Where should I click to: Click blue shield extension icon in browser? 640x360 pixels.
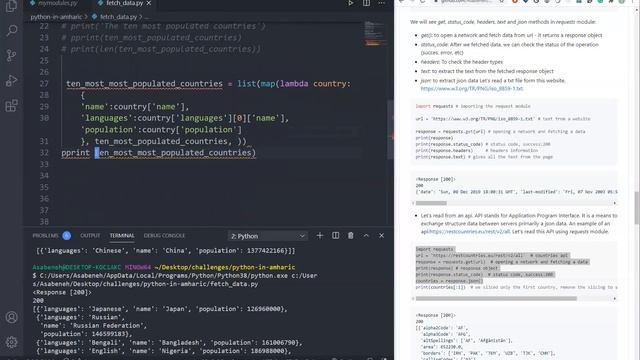point(525,2)
